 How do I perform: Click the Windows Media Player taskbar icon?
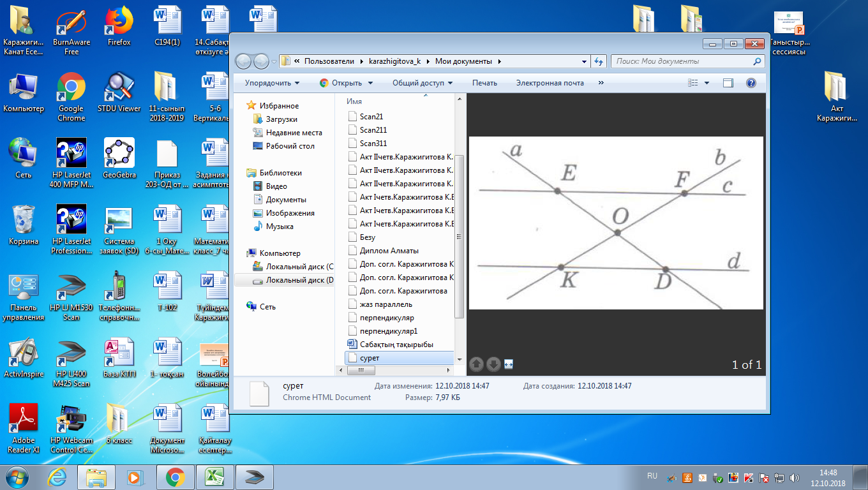coord(134,477)
